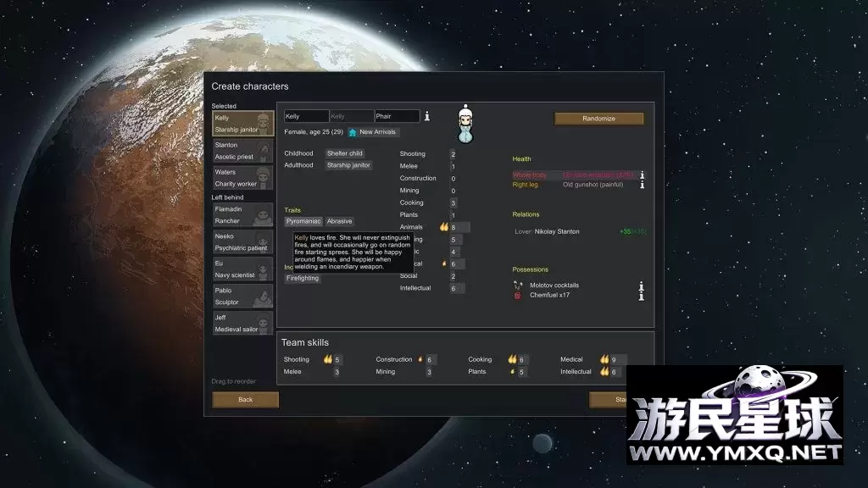Screen dimensions: 868x488
Task: Click the red Chemfuel item icon
Action: [x=518, y=296]
